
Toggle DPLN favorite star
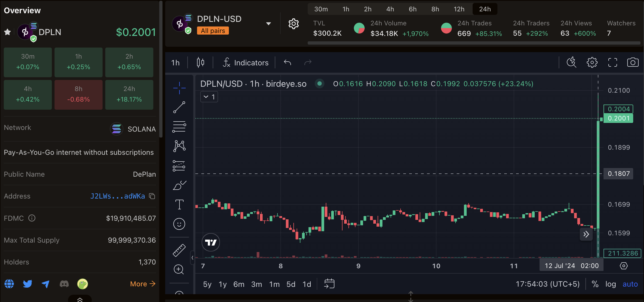8,32
